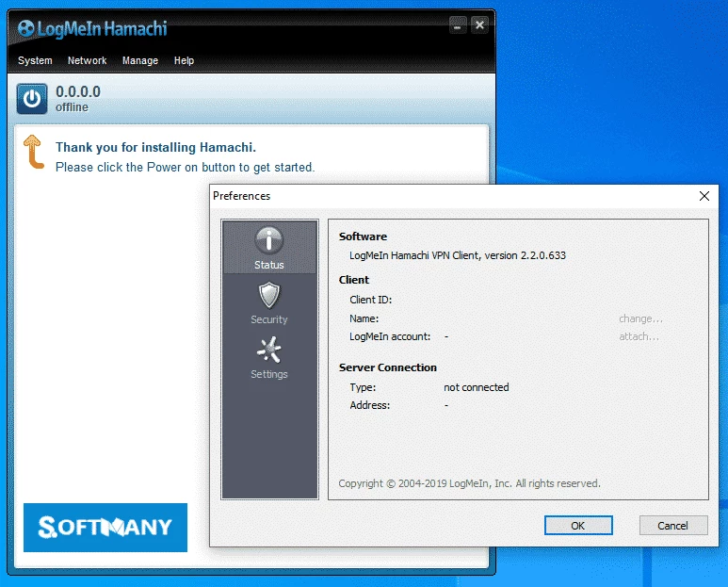Screen dimensions: 728x587
Task: Cancel the Preferences dialog
Action: coord(672,526)
